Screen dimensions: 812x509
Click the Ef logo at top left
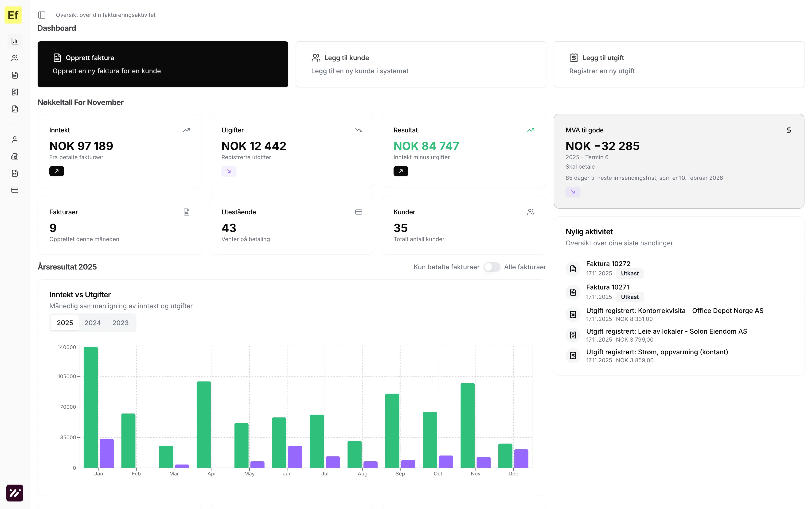pyautogui.click(x=13, y=15)
